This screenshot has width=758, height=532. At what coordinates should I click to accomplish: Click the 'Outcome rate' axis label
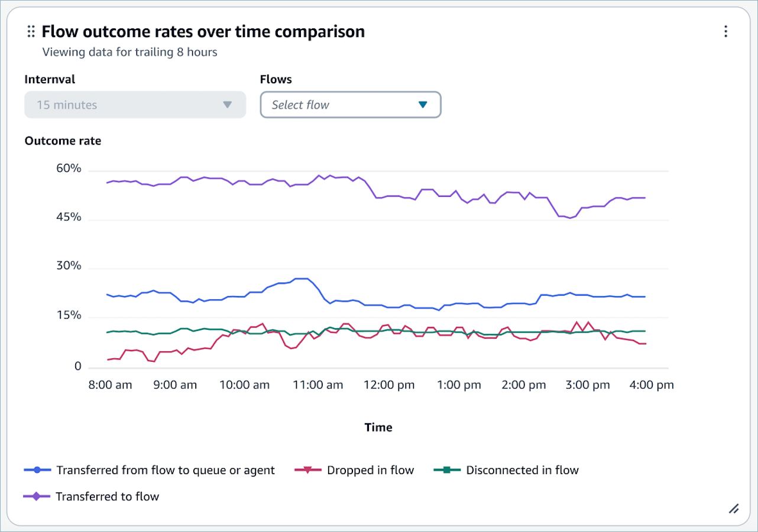63,141
